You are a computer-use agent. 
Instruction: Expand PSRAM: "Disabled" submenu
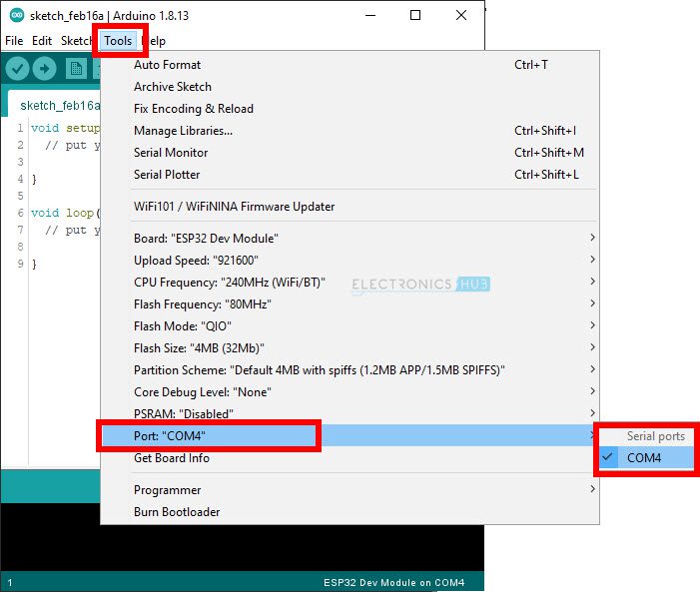click(x=350, y=413)
